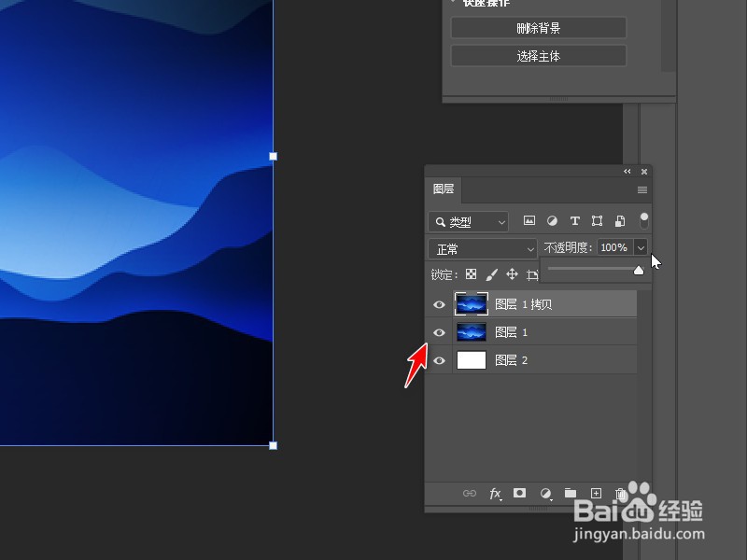The width and height of the screenshot is (747, 560).
Task: Open the 类型 layer filter dropdown
Action: pos(469,222)
